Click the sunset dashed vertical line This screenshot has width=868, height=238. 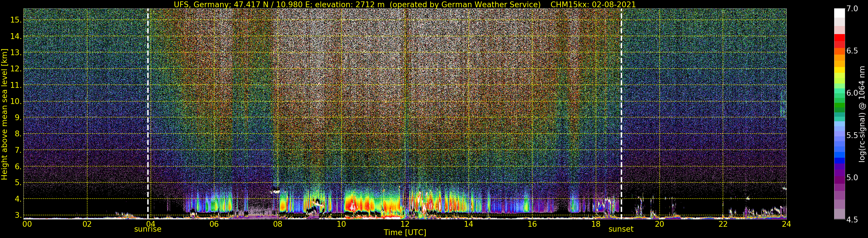(x=621, y=114)
